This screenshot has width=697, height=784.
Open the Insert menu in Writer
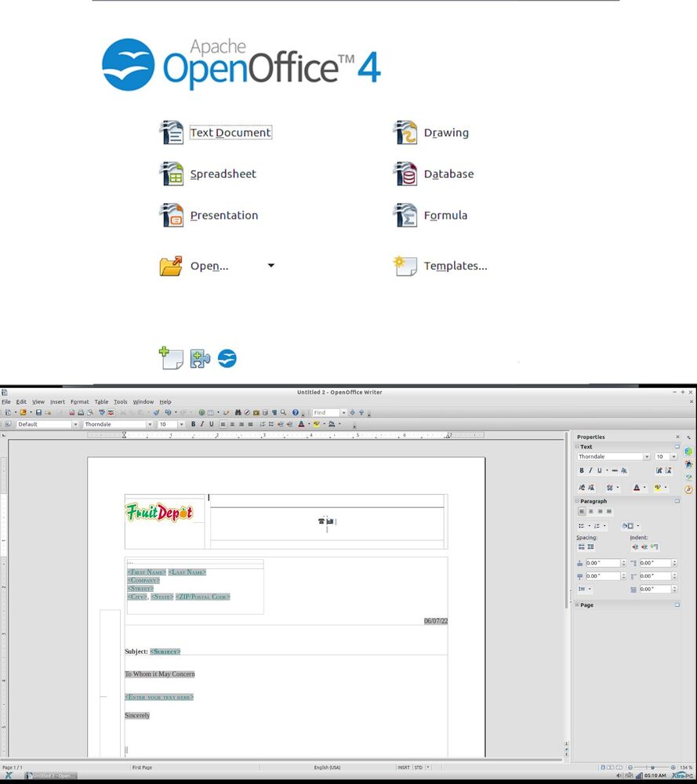pos(57,401)
